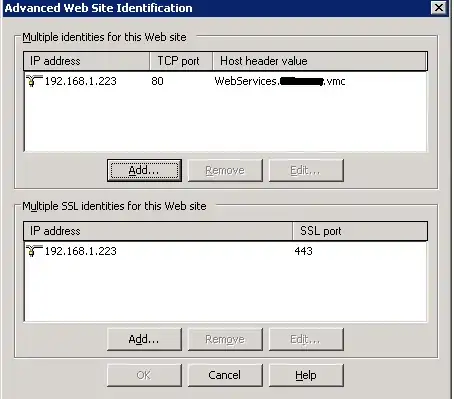Click the WebServices host header value

280,81
